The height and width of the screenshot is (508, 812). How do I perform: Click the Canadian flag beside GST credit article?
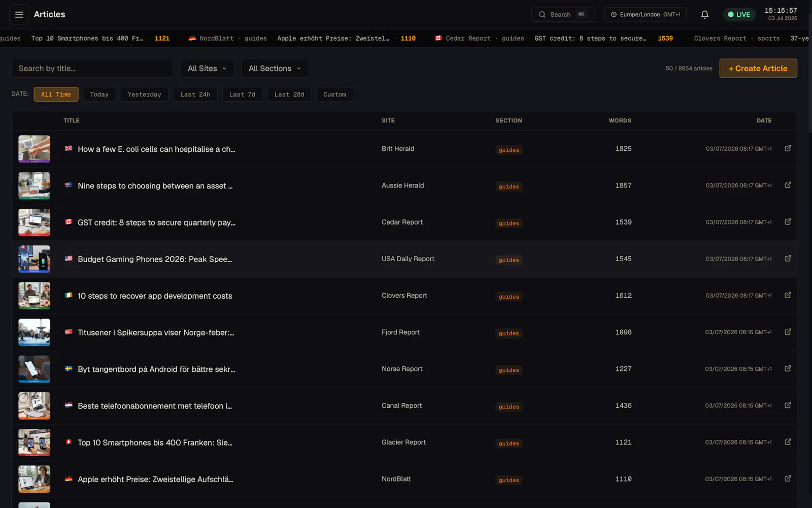tap(69, 221)
